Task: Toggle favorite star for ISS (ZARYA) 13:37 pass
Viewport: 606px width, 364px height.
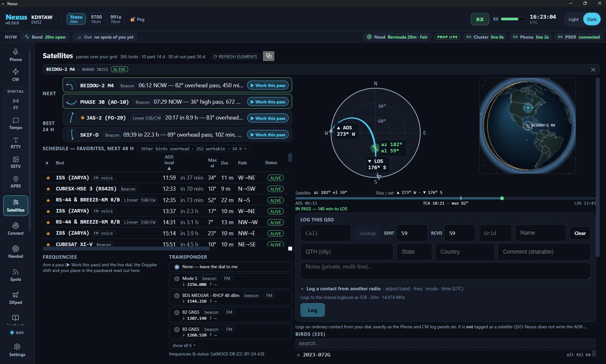Action: [48, 211]
